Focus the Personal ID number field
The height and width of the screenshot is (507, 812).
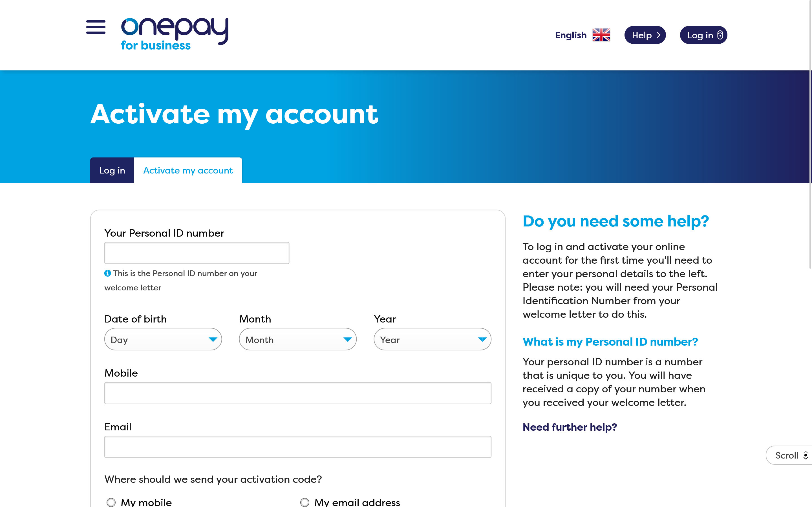pos(197,253)
